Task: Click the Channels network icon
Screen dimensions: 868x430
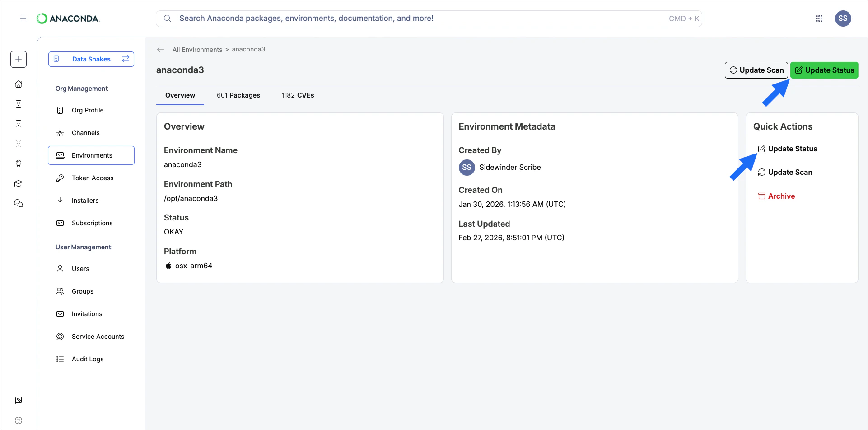Action: click(60, 133)
